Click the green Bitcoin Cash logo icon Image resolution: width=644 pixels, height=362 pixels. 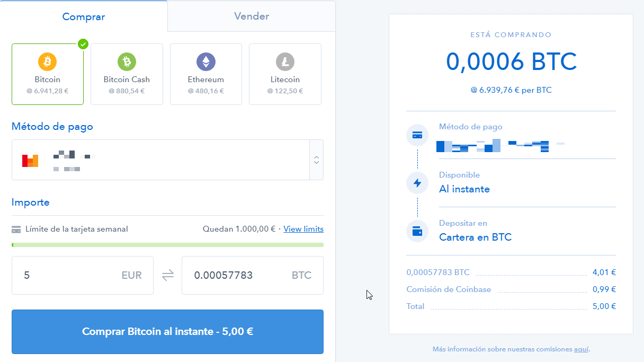tap(127, 62)
